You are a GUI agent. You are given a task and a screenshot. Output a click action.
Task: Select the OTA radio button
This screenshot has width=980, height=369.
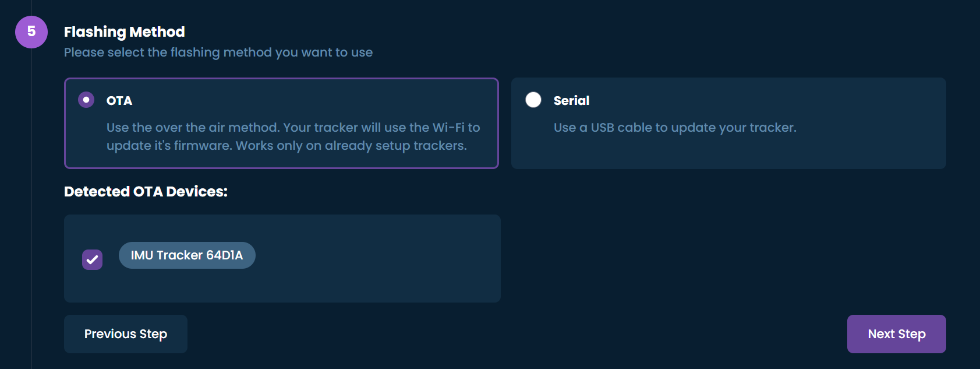click(86, 100)
